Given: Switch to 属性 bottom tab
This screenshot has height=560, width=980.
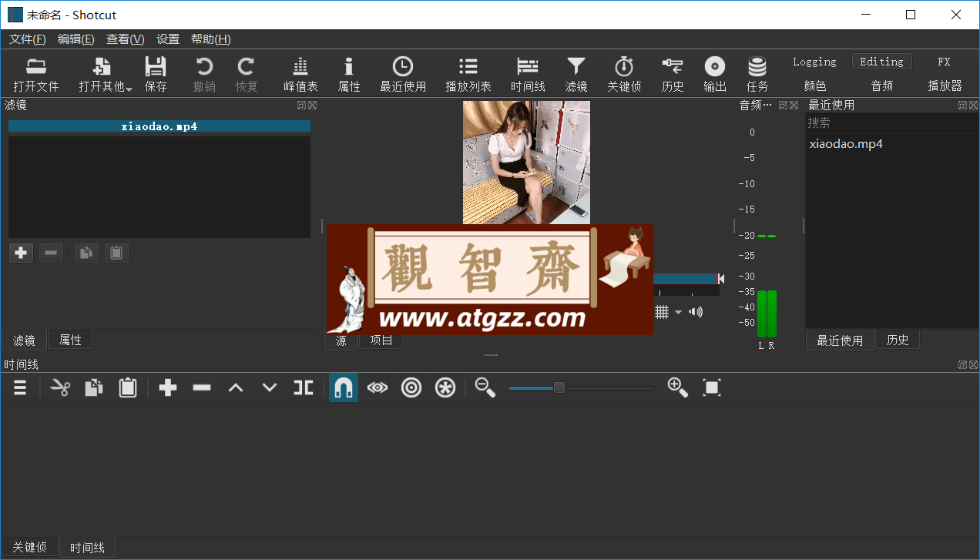Looking at the screenshot, I should click(x=70, y=340).
